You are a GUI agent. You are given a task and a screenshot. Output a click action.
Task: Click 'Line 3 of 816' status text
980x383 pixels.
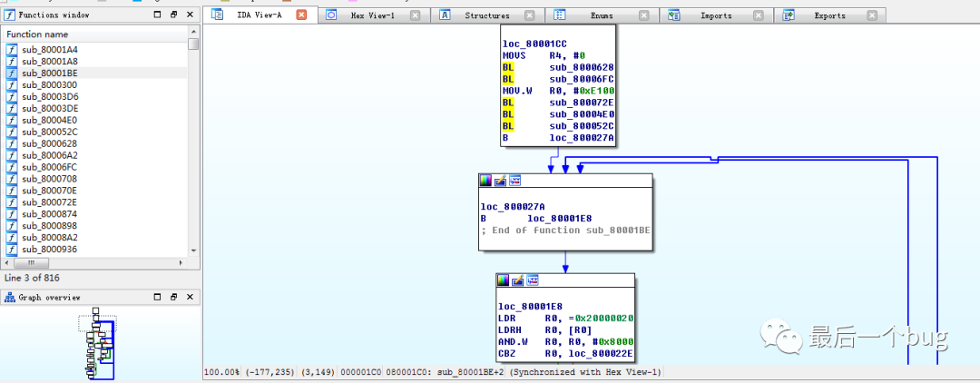[32, 278]
